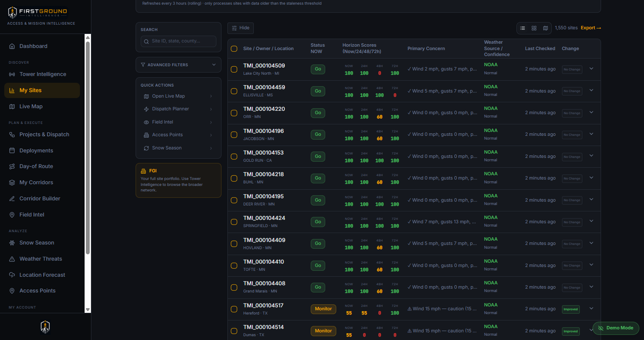The image size is (644, 340).
Task: Click the Monitor status badge for TMI_000104514
Action: [323, 331]
